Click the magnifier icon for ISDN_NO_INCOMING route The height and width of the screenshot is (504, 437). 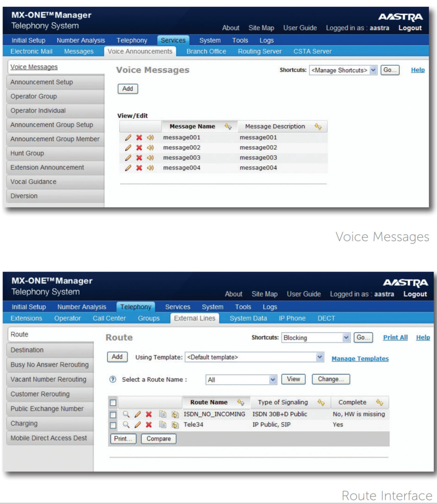point(126,414)
